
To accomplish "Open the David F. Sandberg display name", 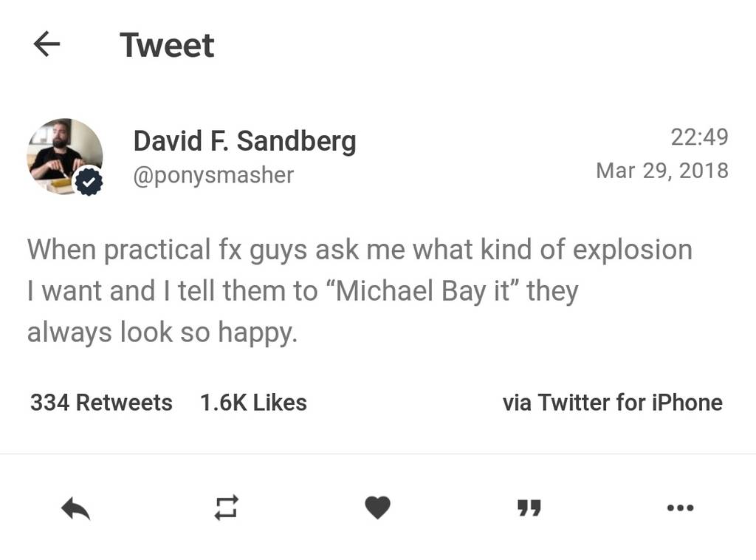I will coord(244,140).
